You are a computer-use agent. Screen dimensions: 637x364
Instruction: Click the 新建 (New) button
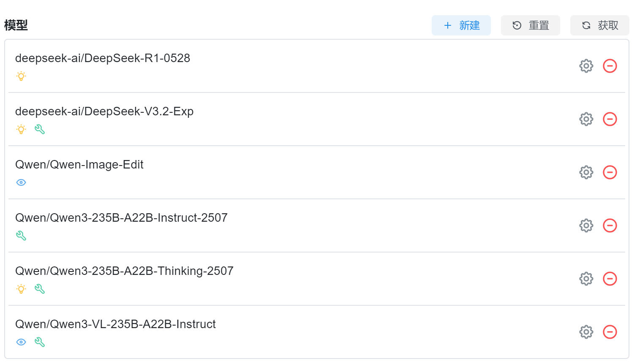click(461, 25)
